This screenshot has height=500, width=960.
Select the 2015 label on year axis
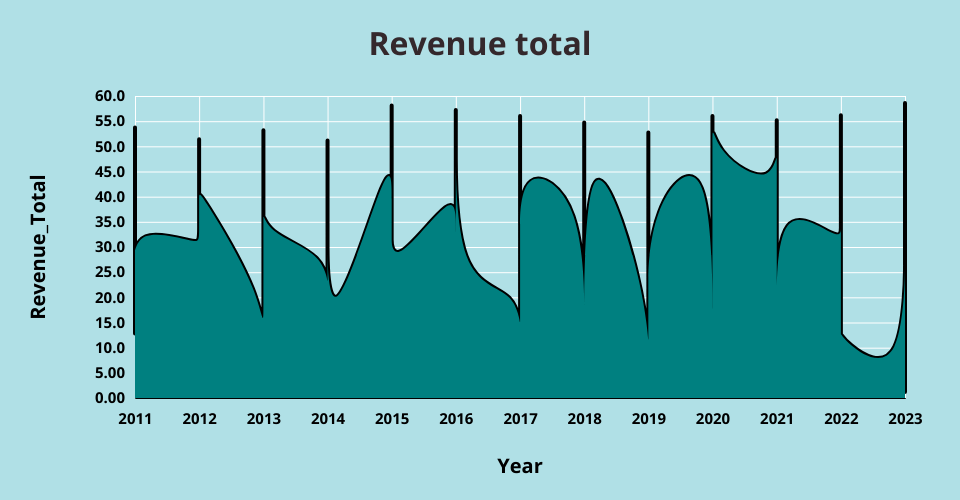[391, 419]
